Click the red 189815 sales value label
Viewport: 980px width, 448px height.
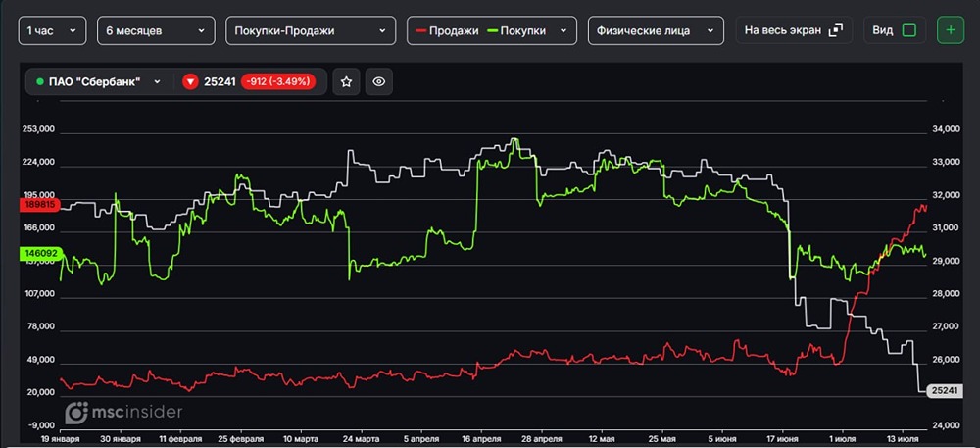(x=39, y=206)
